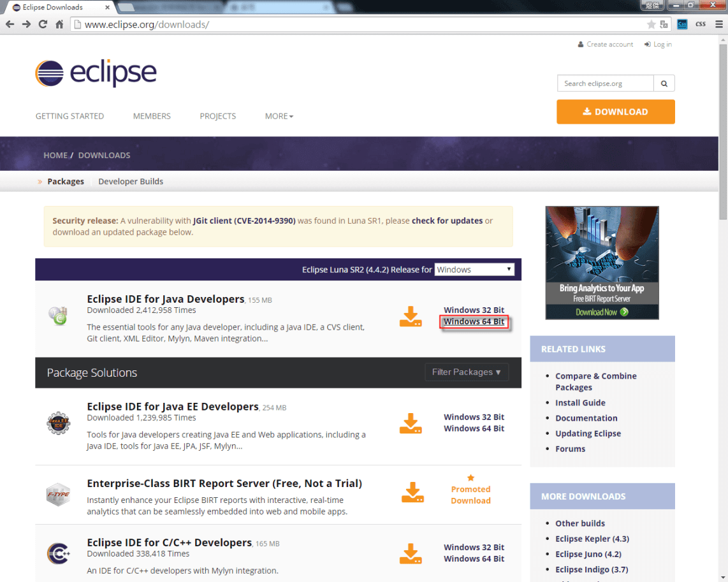Click the download arrow for Java EE Developers
Viewport: 728px width, 582px height.
click(411, 423)
